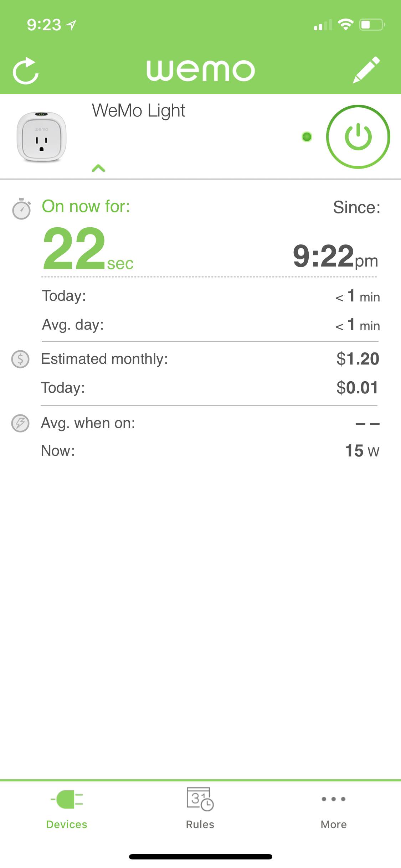Tap the refresh icon in header
The height and width of the screenshot is (868, 401).
point(25,71)
